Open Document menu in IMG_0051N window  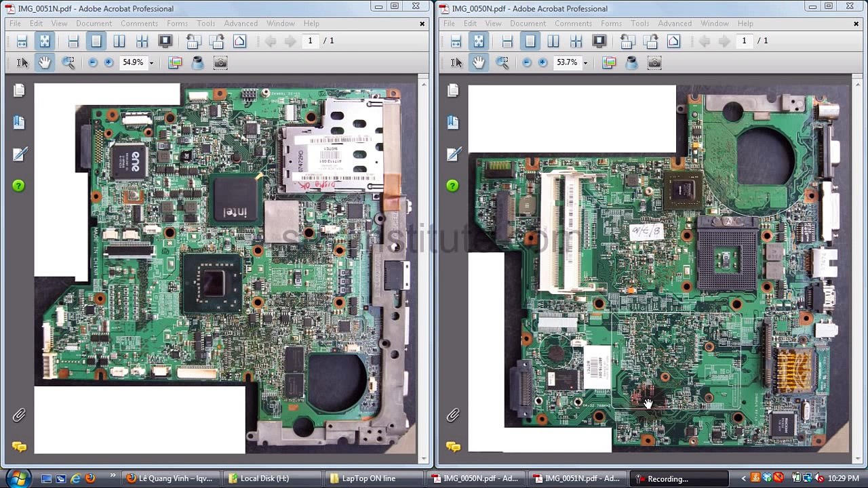click(94, 23)
